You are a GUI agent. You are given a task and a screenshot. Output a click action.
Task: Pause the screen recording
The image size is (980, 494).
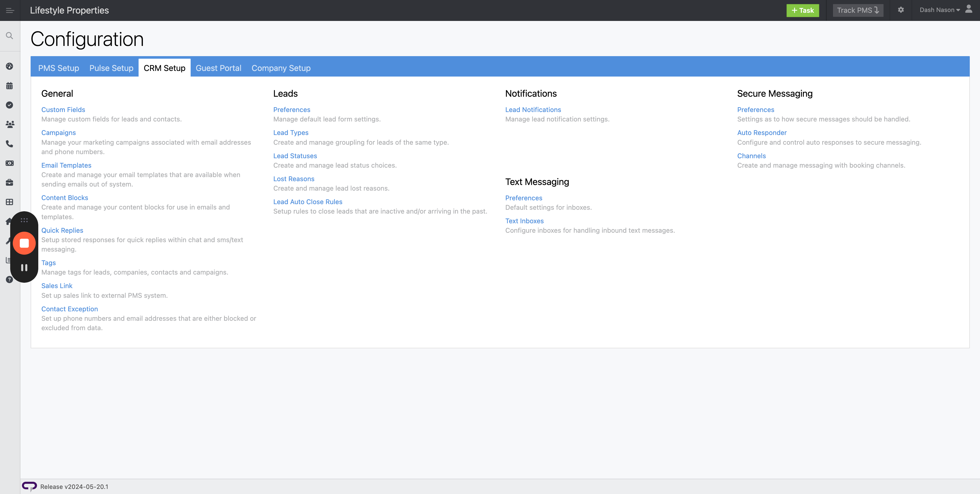[x=24, y=268]
